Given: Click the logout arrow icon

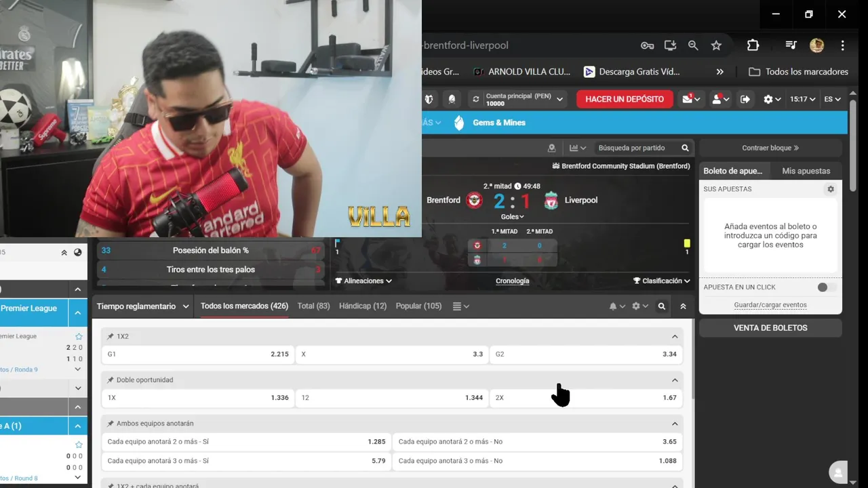Looking at the screenshot, I should (x=745, y=99).
